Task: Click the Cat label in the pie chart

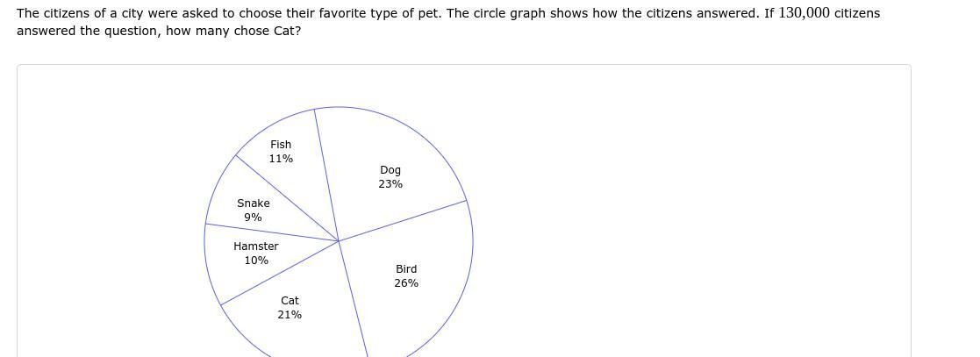Action: click(290, 301)
